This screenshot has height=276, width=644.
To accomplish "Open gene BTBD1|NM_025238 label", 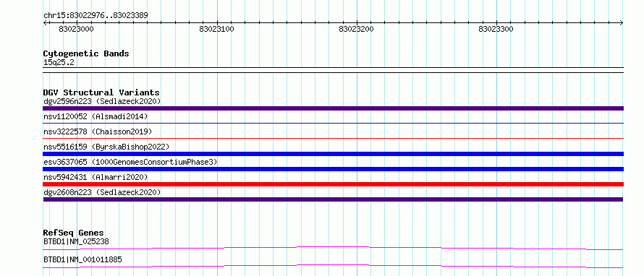I will (76, 242).
